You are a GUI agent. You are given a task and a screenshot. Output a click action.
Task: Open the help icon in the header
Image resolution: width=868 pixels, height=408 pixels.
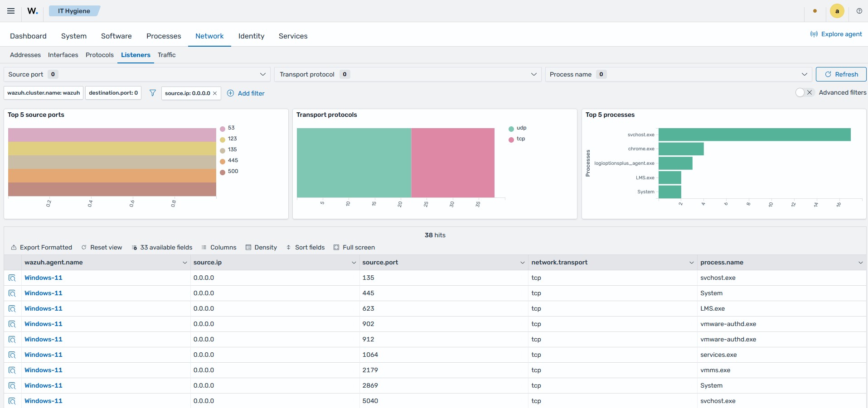click(859, 11)
